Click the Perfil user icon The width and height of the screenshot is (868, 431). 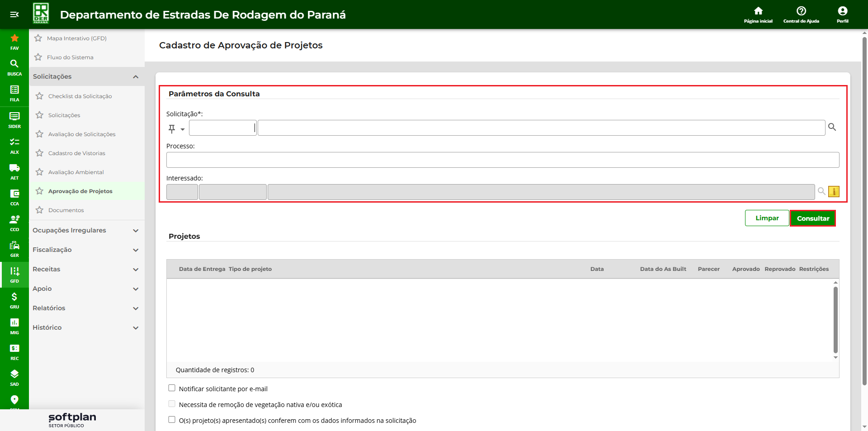(x=842, y=14)
